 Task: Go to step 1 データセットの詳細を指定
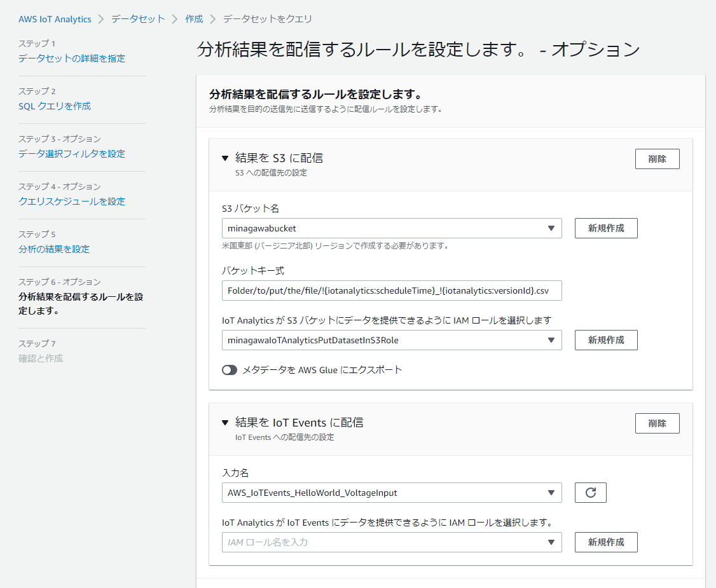pos(72,58)
